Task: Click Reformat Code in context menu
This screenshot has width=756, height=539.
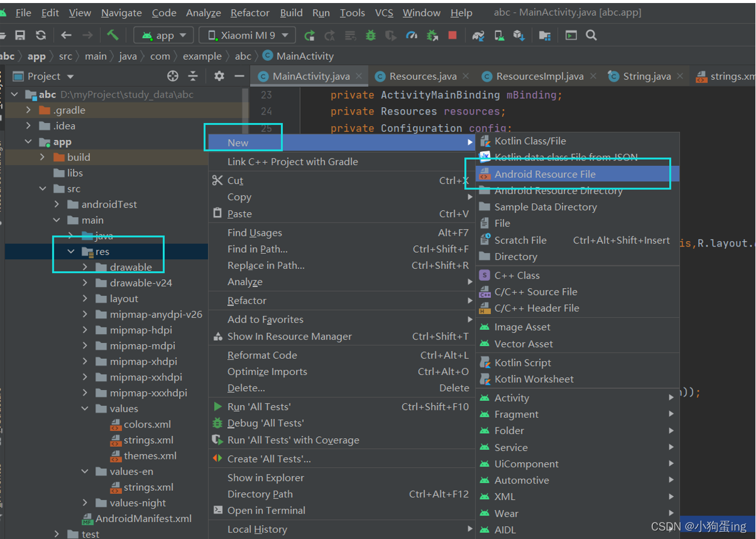Action: click(342, 355)
